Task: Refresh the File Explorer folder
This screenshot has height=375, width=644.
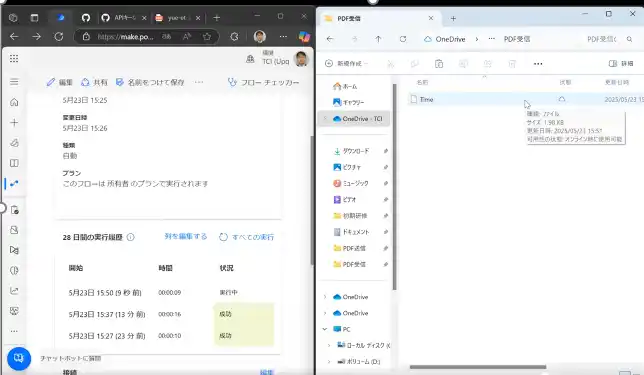Action: (403, 39)
